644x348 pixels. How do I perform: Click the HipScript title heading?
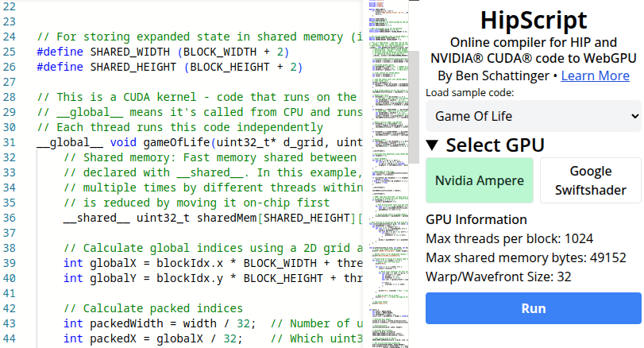[533, 20]
